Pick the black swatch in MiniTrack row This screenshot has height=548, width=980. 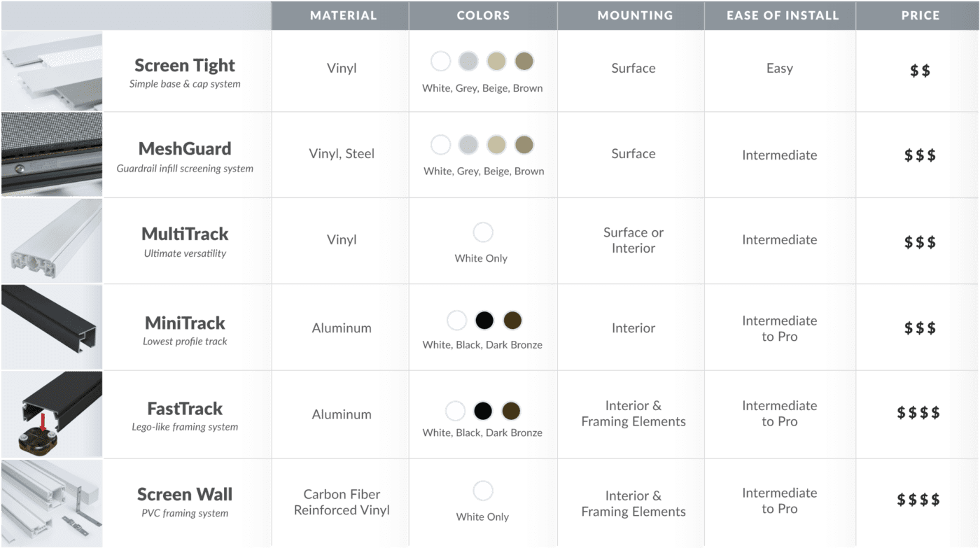pos(484,321)
